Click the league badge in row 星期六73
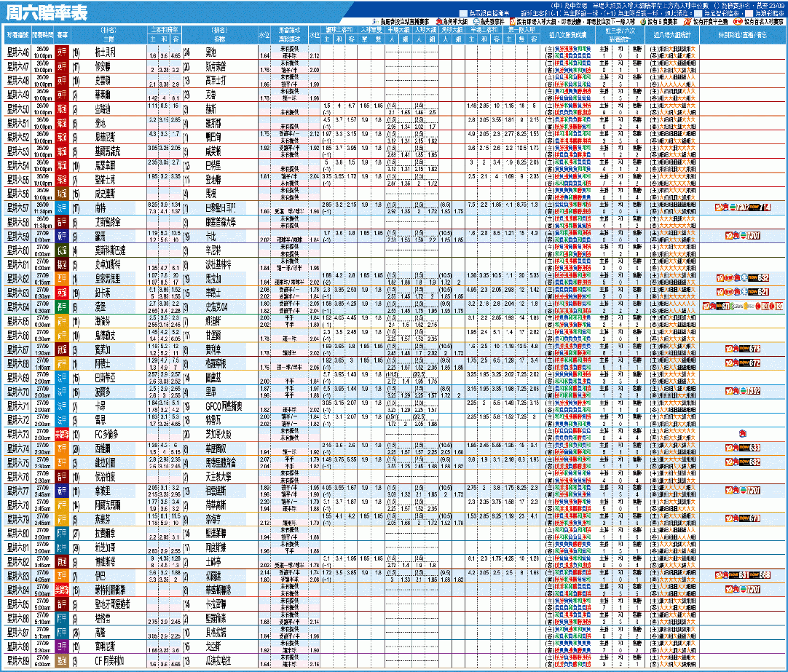 [62, 435]
